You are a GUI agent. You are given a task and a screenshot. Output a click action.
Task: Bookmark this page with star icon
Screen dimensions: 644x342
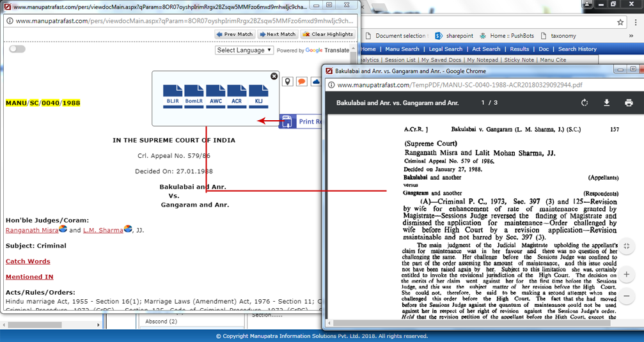(620, 22)
